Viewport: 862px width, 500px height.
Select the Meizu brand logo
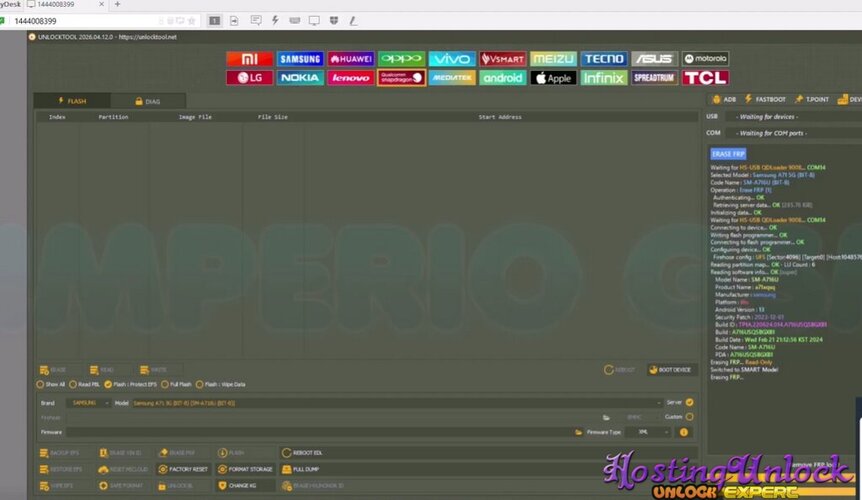(553, 59)
